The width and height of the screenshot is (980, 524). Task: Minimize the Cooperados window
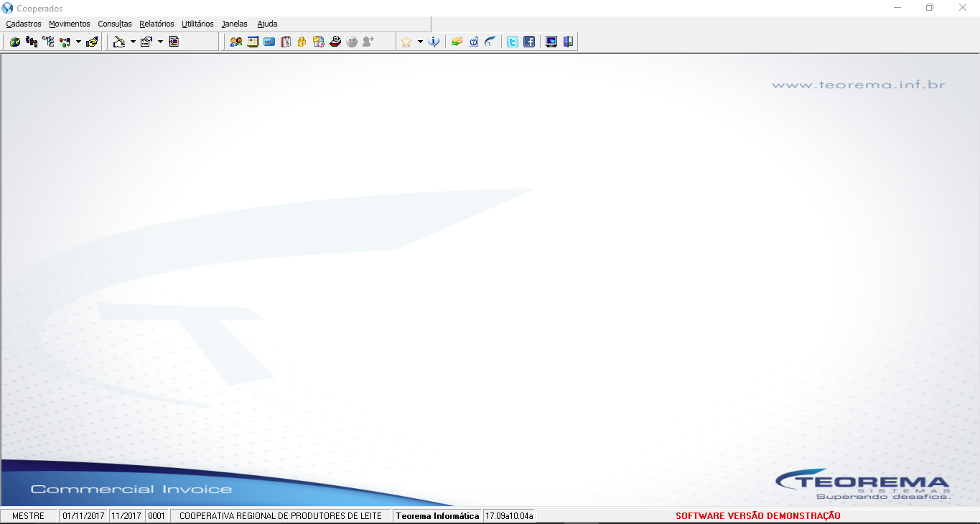pos(897,8)
